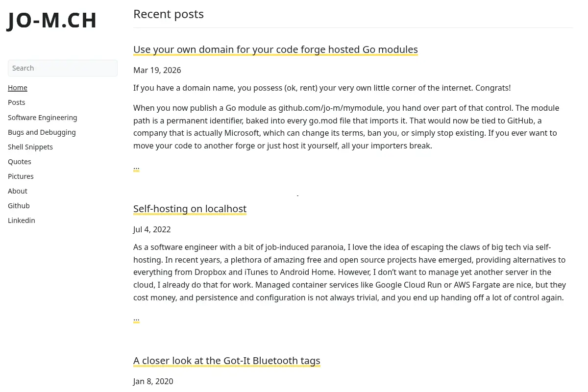Expand the read-more ellipsis under Self-hosting post
Image resolution: width=588 pixels, height=392 pixels.
(x=136, y=318)
